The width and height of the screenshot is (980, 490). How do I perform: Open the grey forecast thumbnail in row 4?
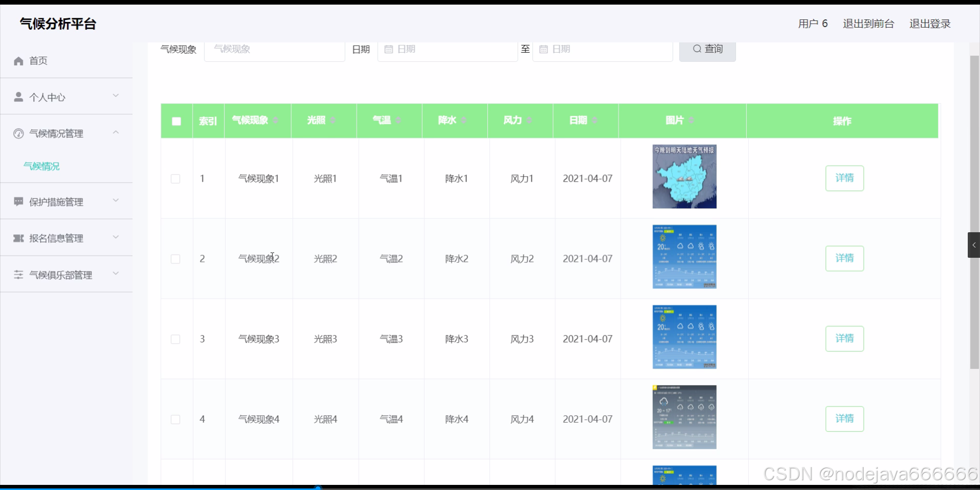684,417
